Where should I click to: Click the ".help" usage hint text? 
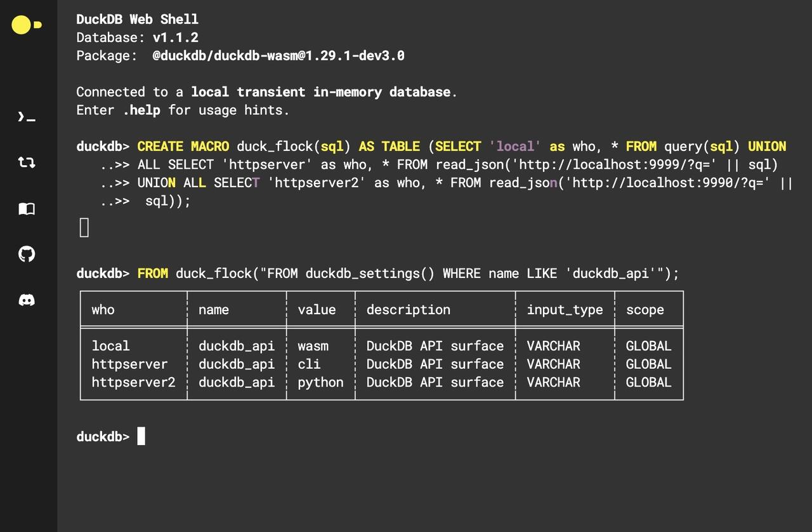coord(141,110)
